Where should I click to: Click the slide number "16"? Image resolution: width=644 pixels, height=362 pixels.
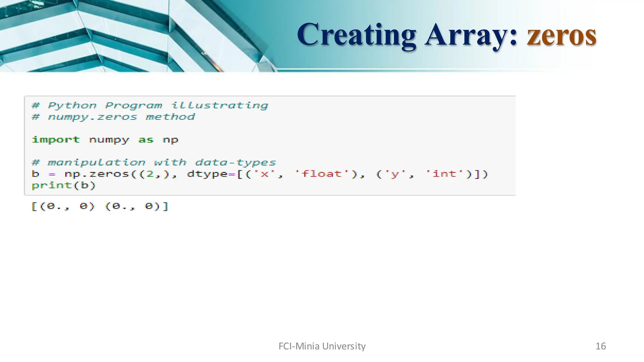[601, 346]
